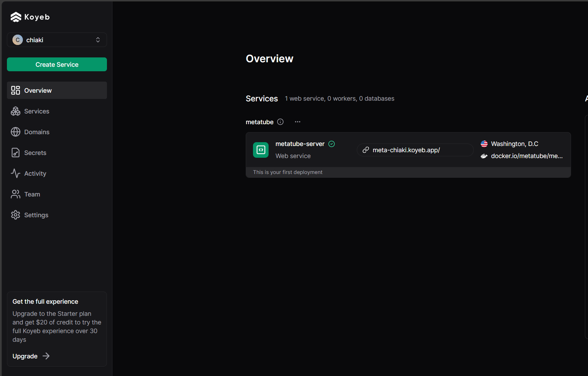The image size is (588, 376).
Task: Open the metatube-server service name
Action: coord(300,144)
